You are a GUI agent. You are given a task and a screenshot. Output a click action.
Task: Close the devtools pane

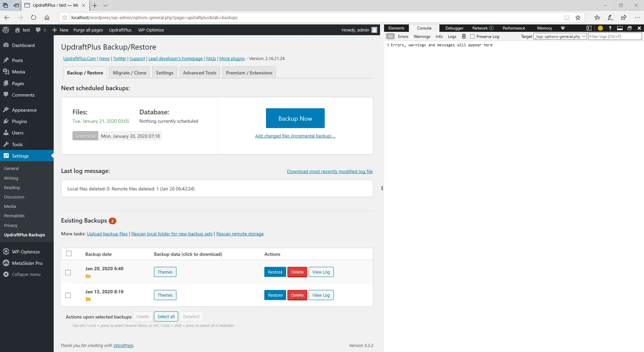coord(639,28)
